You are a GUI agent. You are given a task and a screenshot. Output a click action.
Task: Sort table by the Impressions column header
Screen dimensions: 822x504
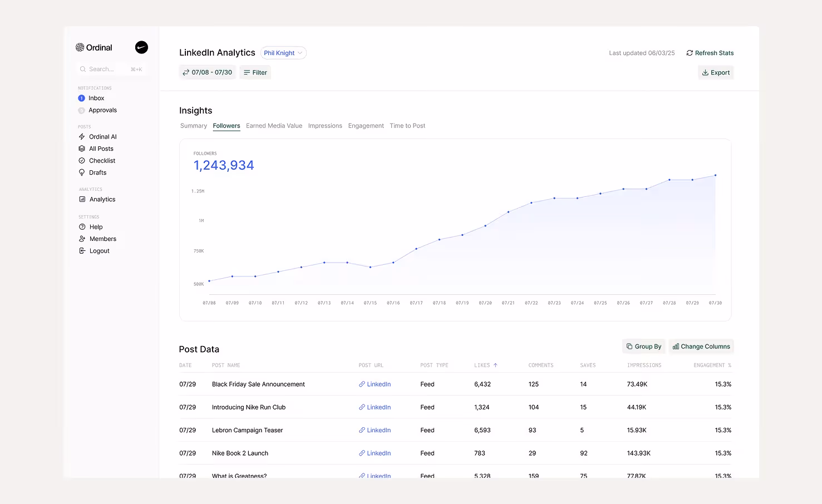tap(644, 365)
